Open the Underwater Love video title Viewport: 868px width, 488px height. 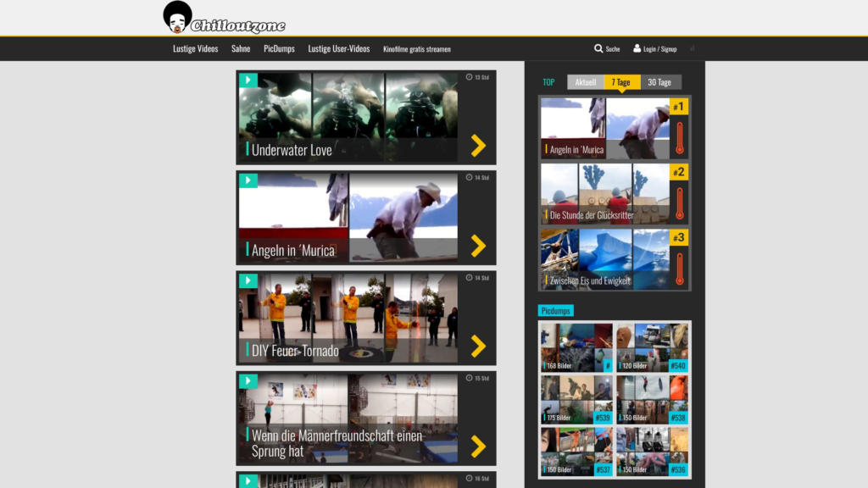tap(292, 150)
